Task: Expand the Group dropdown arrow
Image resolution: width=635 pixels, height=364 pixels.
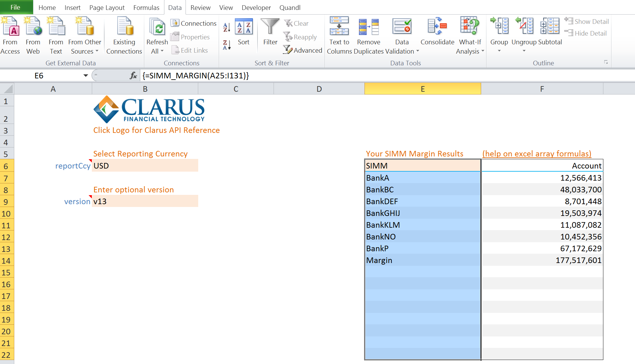Action: point(499,51)
